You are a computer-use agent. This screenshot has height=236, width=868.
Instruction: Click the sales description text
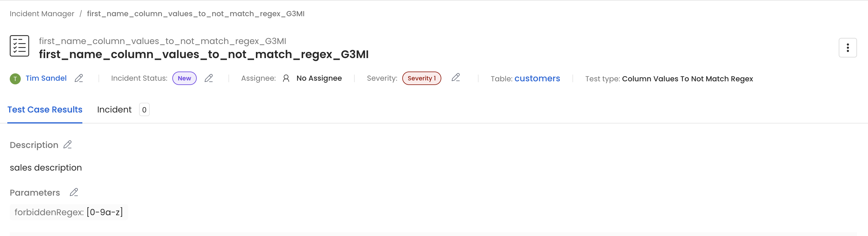[46, 168]
